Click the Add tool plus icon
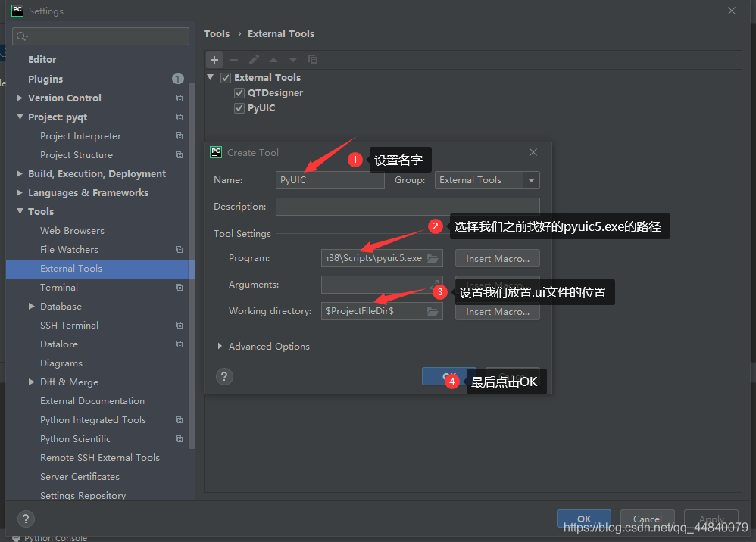The height and width of the screenshot is (542, 756). pyautogui.click(x=214, y=60)
